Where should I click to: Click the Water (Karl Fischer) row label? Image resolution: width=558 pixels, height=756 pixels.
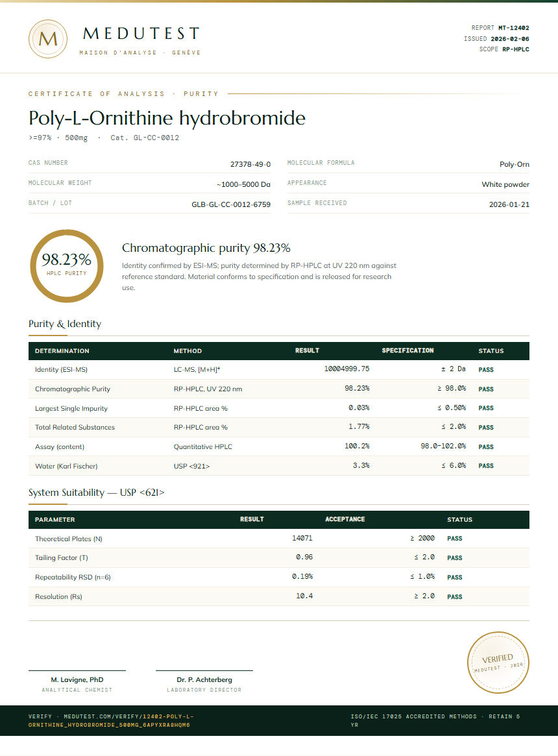pyautogui.click(x=66, y=466)
